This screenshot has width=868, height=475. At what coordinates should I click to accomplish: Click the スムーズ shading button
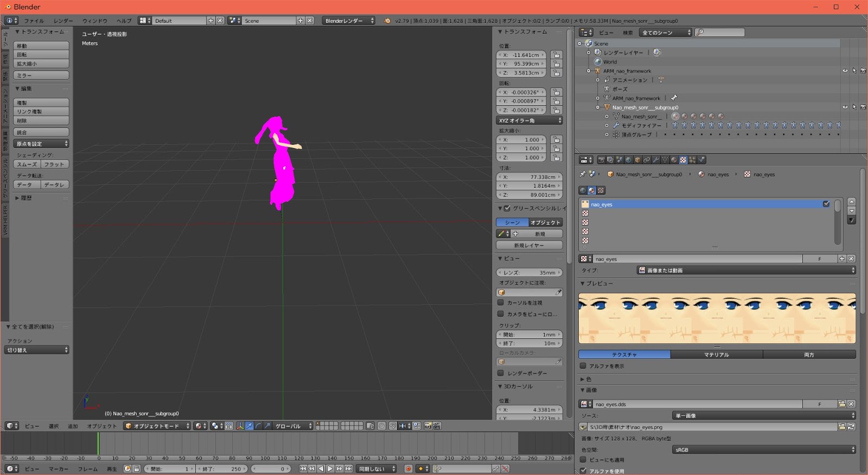(x=27, y=164)
